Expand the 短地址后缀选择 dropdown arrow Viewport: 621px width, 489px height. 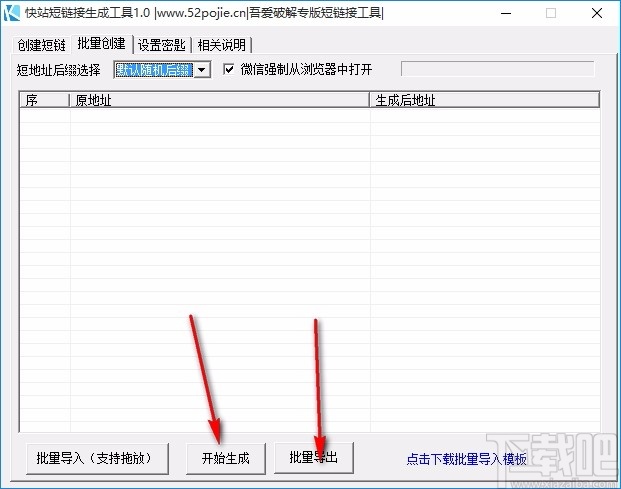202,70
